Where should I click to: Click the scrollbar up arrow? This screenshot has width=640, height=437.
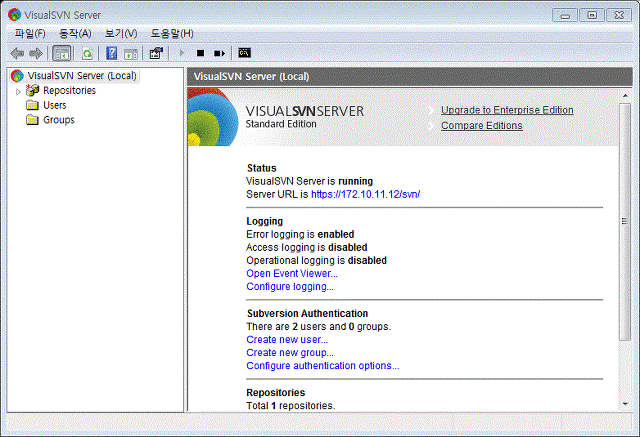[x=625, y=95]
